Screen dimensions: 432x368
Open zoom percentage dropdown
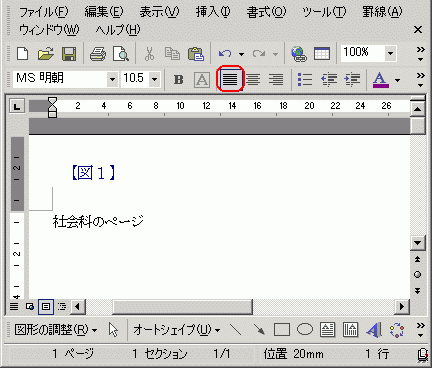(x=390, y=53)
